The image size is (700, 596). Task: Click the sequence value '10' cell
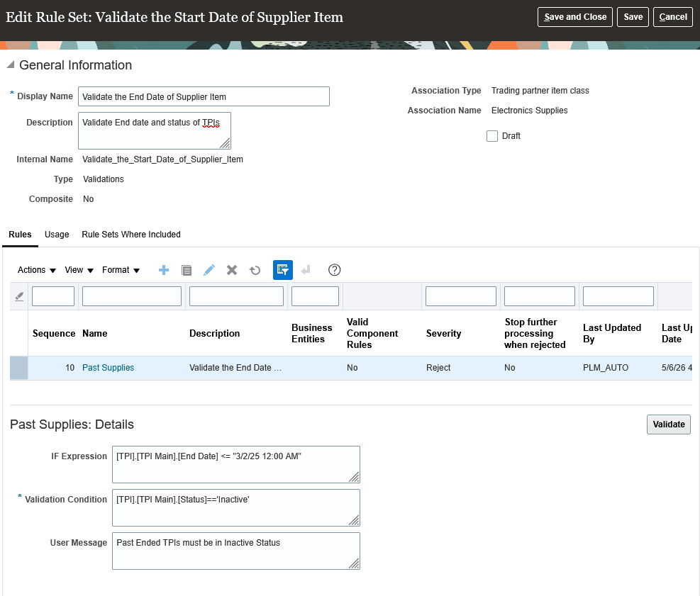tap(70, 368)
